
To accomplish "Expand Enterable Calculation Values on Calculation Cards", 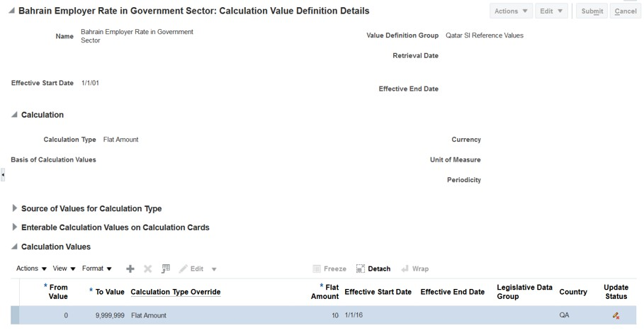I will point(15,227).
